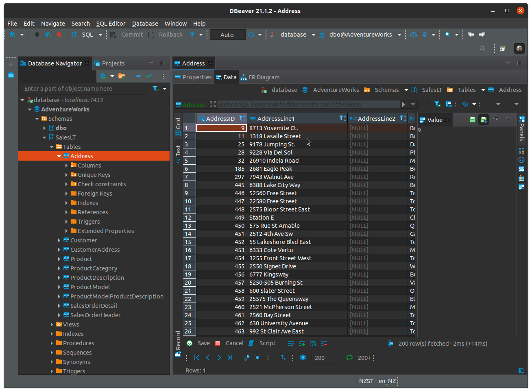Click the 200+ row count link
Image resolution: width=532 pixels, height=392 pixels.
pos(364,358)
